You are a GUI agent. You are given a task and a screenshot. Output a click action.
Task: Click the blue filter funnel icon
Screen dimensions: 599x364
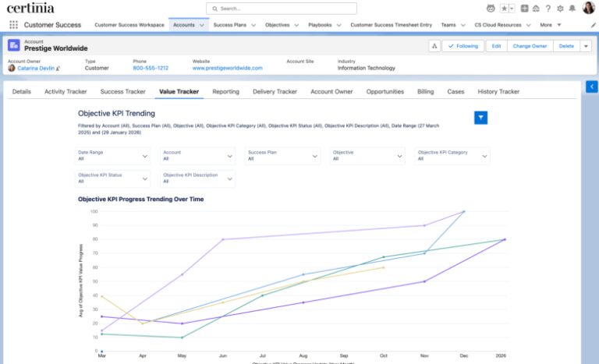pos(481,118)
